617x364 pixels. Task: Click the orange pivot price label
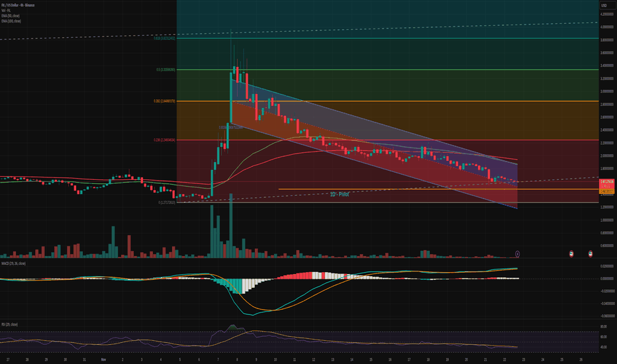607,190
